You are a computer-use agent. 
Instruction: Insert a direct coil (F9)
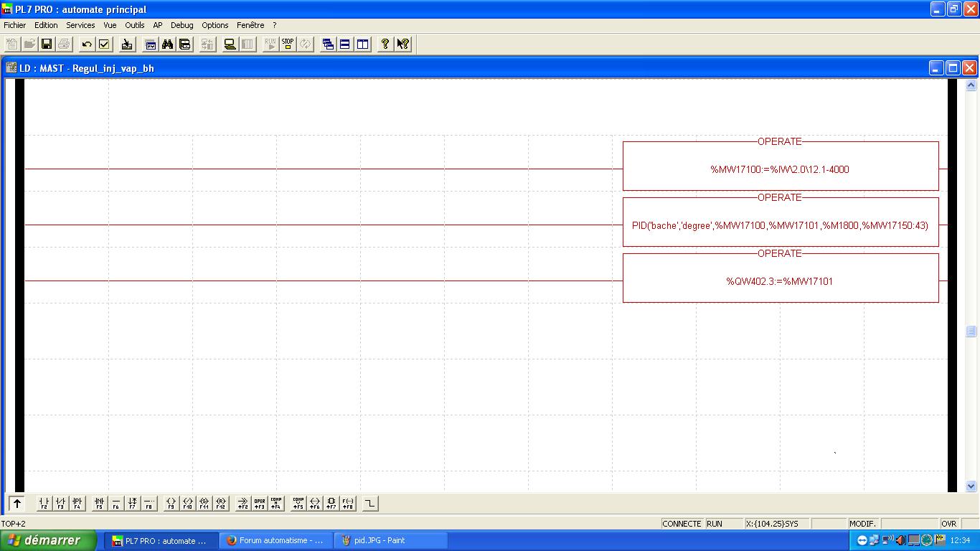pyautogui.click(x=171, y=504)
